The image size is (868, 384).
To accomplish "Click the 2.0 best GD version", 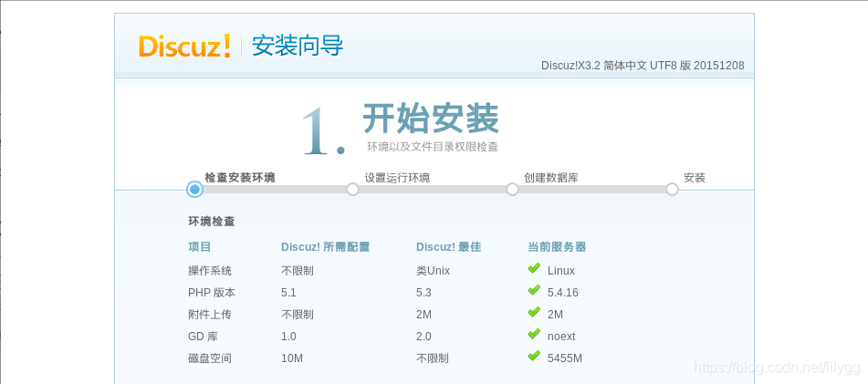I will (424, 337).
